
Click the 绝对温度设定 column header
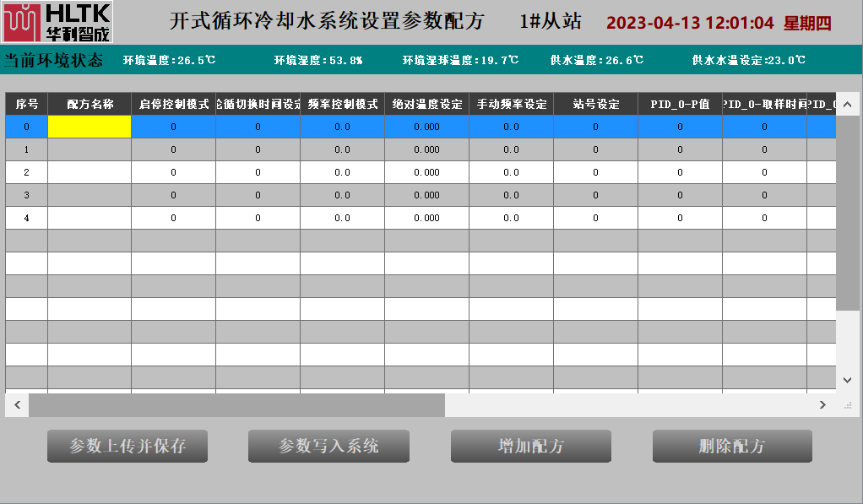[x=427, y=104]
